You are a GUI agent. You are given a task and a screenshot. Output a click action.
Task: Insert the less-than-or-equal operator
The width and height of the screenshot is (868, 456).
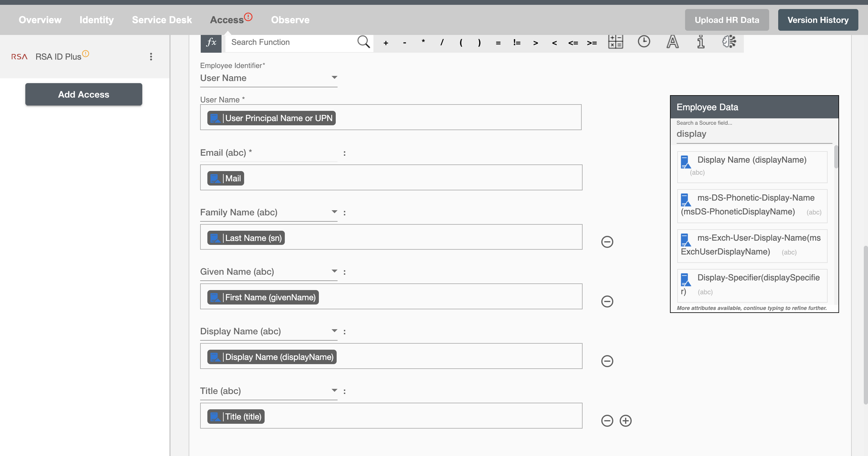click(x=573, y=43)
